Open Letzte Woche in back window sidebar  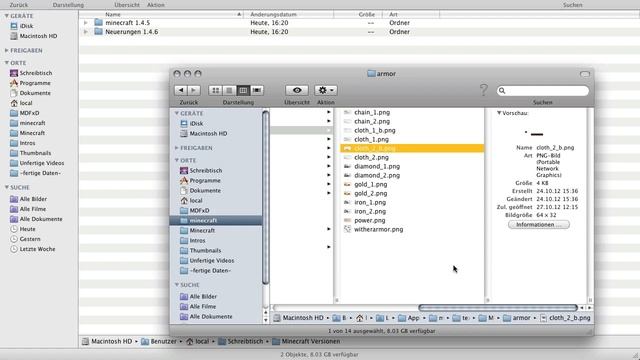tap(33, 249)
